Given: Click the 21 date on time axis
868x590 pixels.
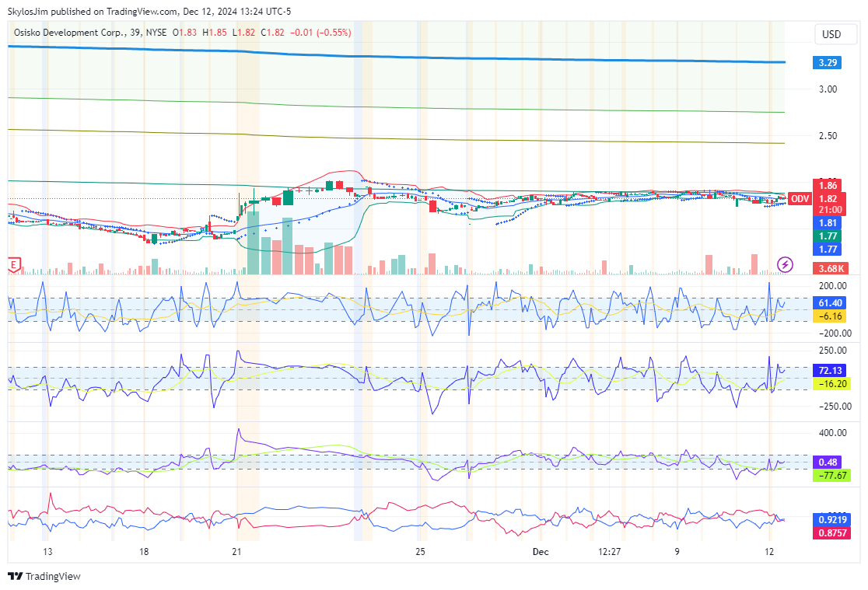Looking at the screenshot, I should pyautogui.click(x=238, y=552).
